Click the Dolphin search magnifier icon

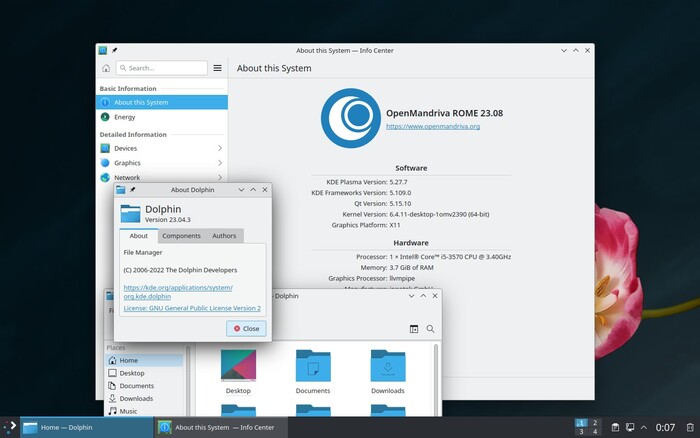pyautogui.click(x=430, y=329)
